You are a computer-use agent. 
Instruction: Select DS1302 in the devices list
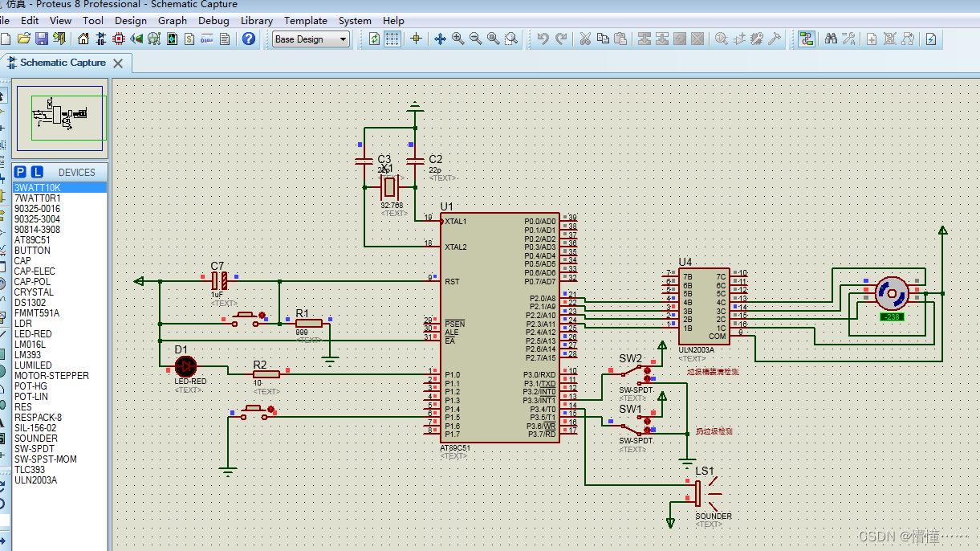point(59,303)
